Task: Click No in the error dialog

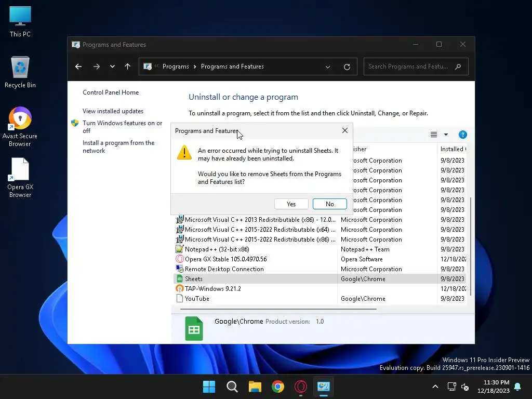Action: click(x=329, y=204)
